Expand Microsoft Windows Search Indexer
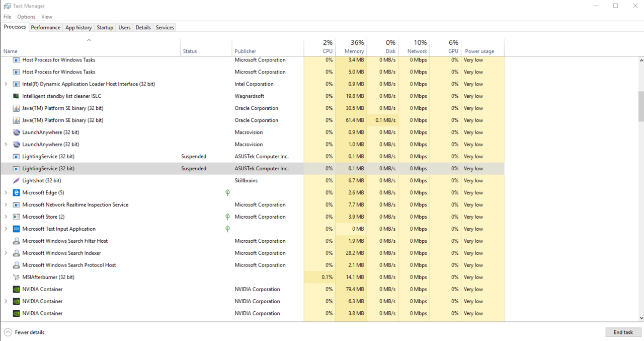Image resolution: width=644 pixels, height=341 pixels. (6, 253)
